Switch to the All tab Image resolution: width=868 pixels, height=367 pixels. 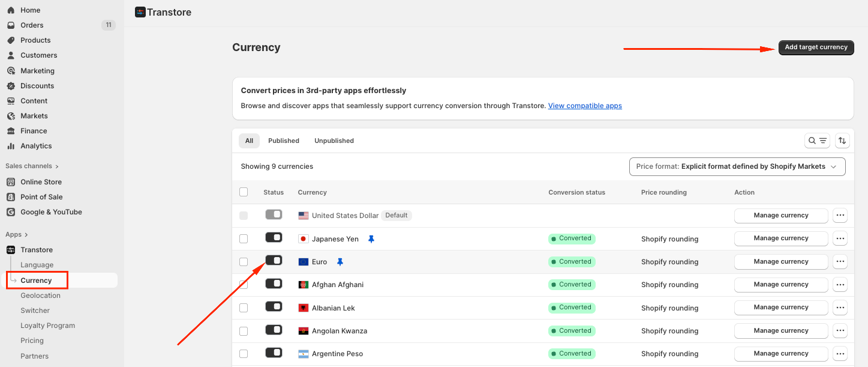tap(249, 141)
